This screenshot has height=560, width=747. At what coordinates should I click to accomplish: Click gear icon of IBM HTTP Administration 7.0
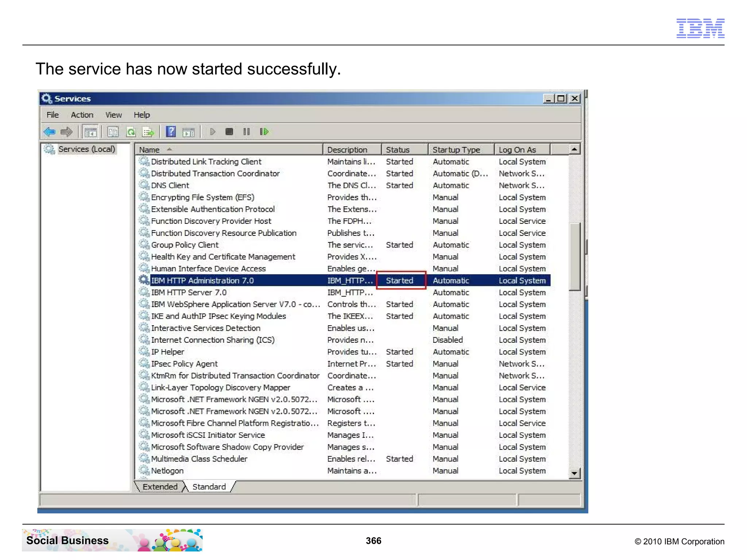[144, 280]
